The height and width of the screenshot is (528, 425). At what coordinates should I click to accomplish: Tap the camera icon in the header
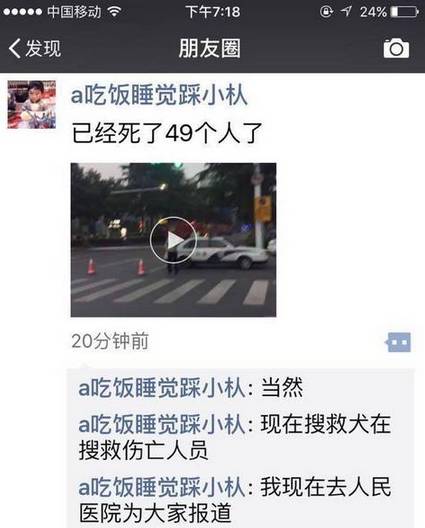(396, 48)
